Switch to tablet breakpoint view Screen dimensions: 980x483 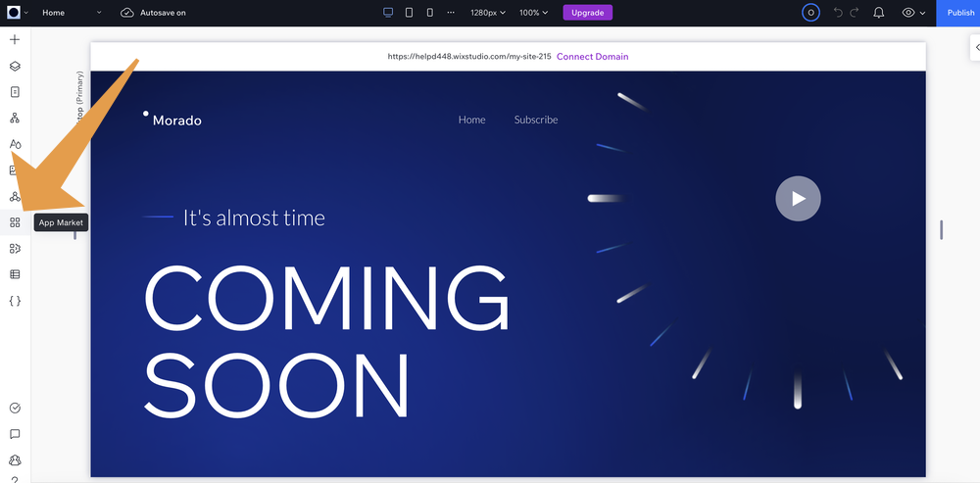409,13
